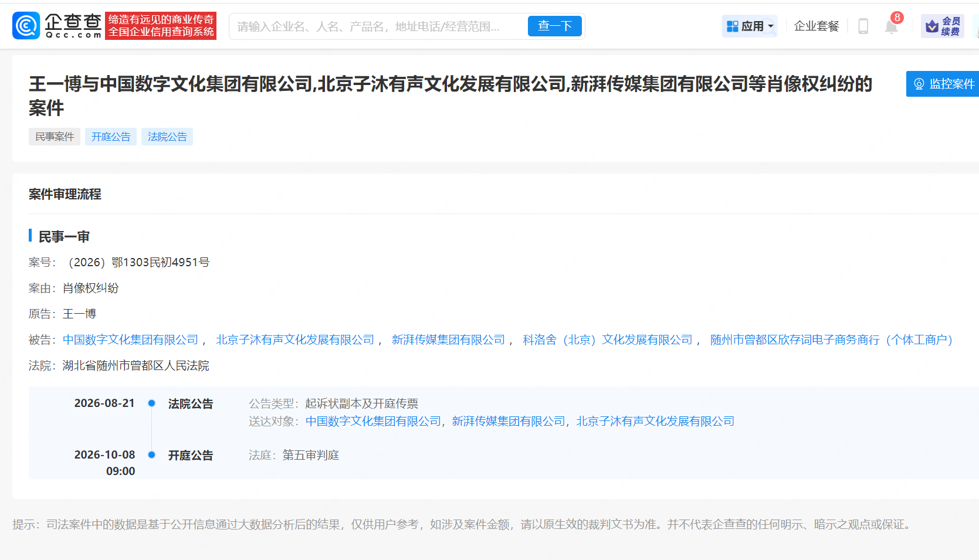Click the 查一下 search button
Image resolution: width=979 pixels, height=560 pixels.
554,26
